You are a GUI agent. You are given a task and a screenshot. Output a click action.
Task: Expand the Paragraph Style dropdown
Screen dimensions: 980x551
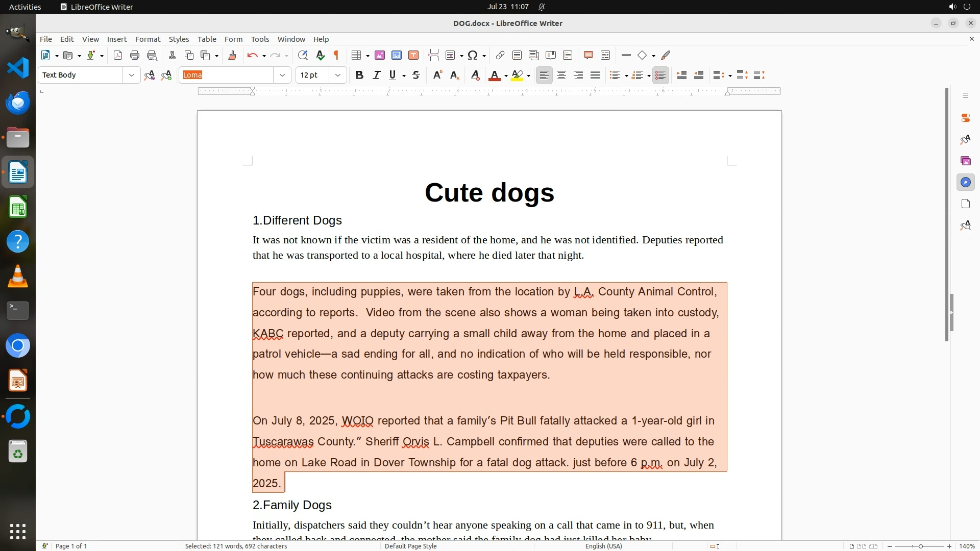(132, 76)
